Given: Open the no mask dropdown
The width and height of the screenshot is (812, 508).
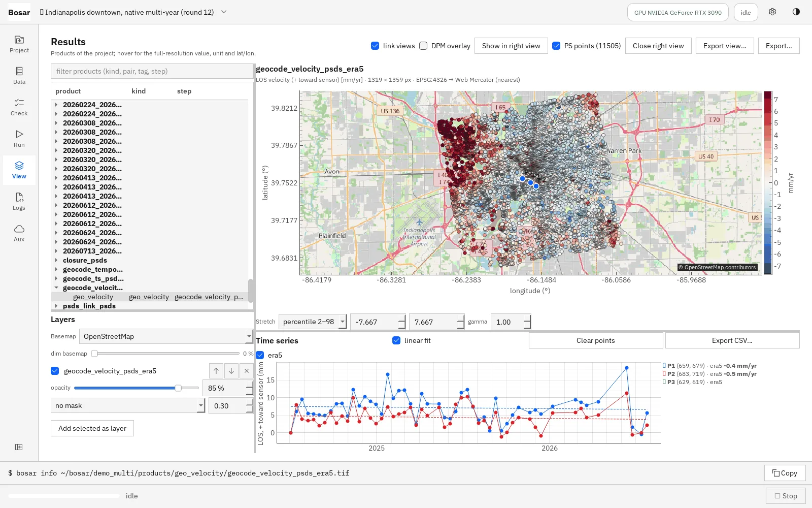Looking at the screenshot, I should [x=127, y=405].
